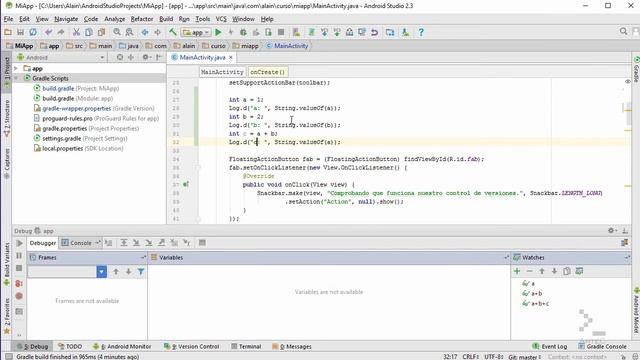Open the TODO tool window
640x360 pixels.
[70, 347]
